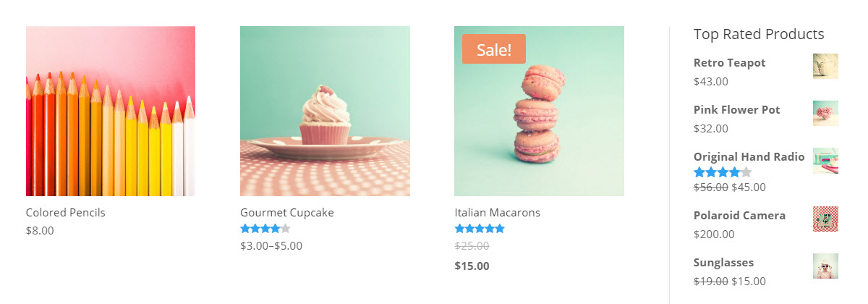This screenshot has height=304, width=868.
Task: Open the Gourmet Cupcake product image
Action: click(x=325, y=111)
